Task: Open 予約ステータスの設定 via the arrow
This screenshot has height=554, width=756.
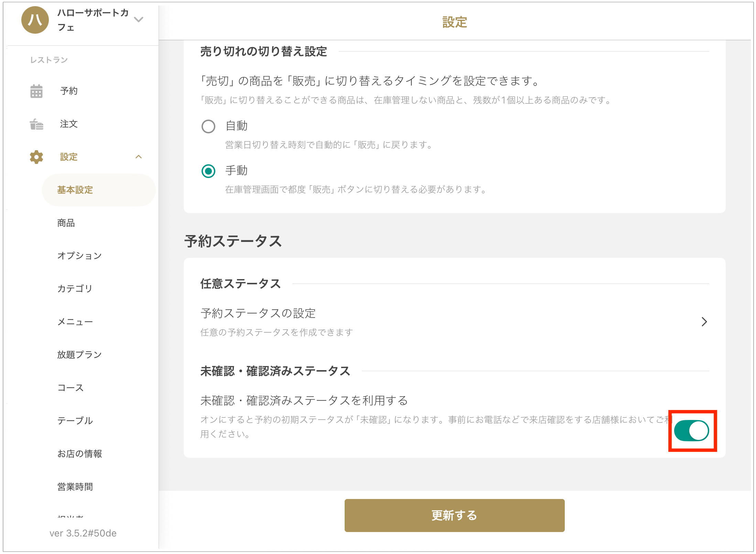Action: click(x=704, y=322)
